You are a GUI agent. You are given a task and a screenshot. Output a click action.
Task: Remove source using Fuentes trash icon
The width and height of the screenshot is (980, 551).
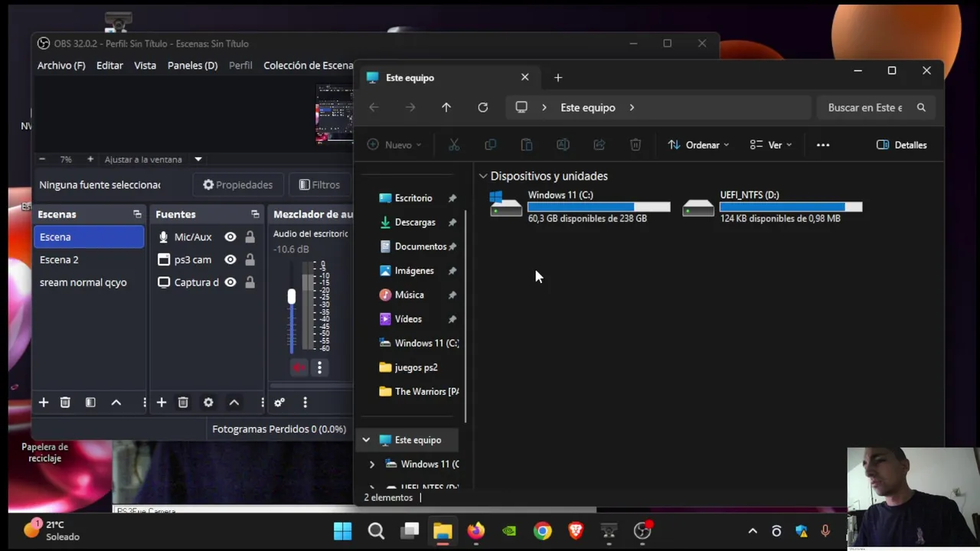coord(183,403)
